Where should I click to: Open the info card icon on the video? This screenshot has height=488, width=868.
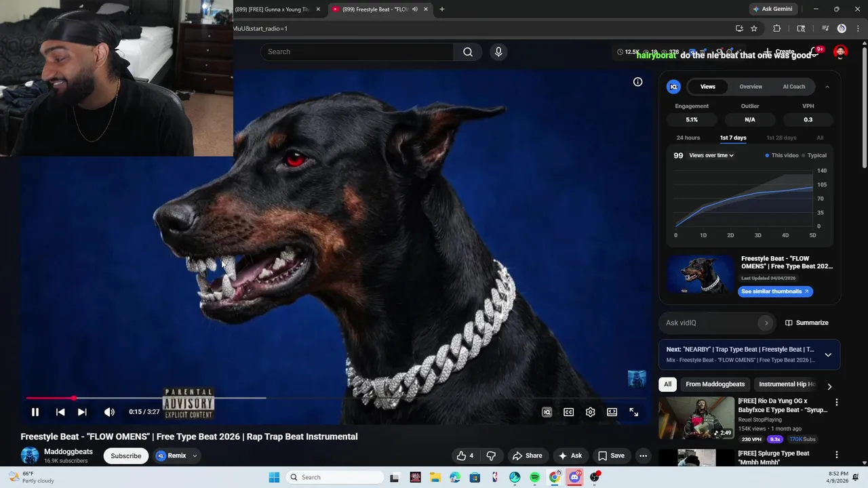[638, 81]
